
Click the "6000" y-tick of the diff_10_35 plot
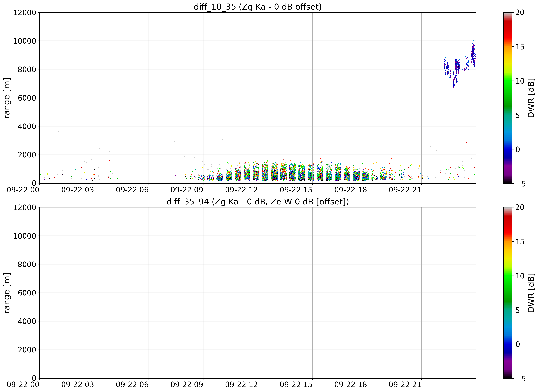(x=27, y=98)
